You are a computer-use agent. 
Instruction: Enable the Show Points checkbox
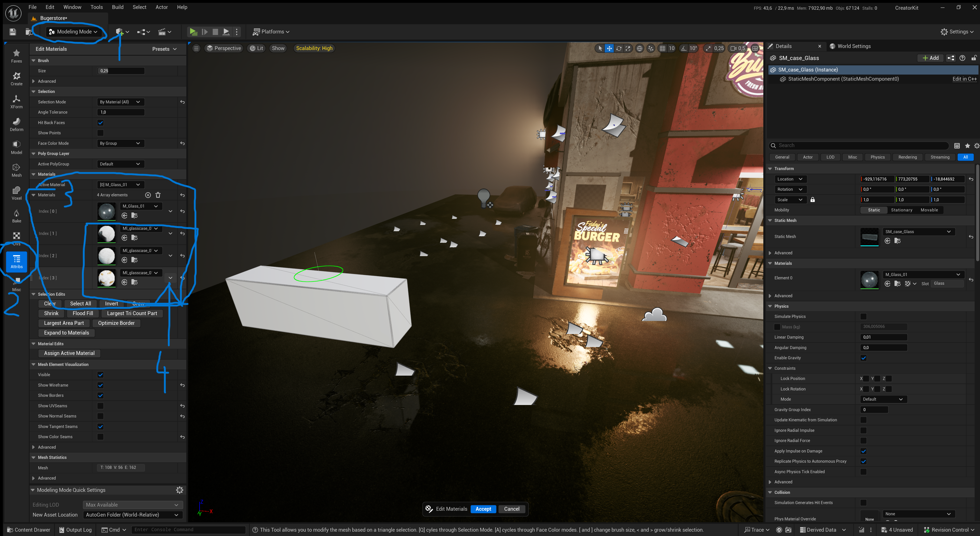101,133
